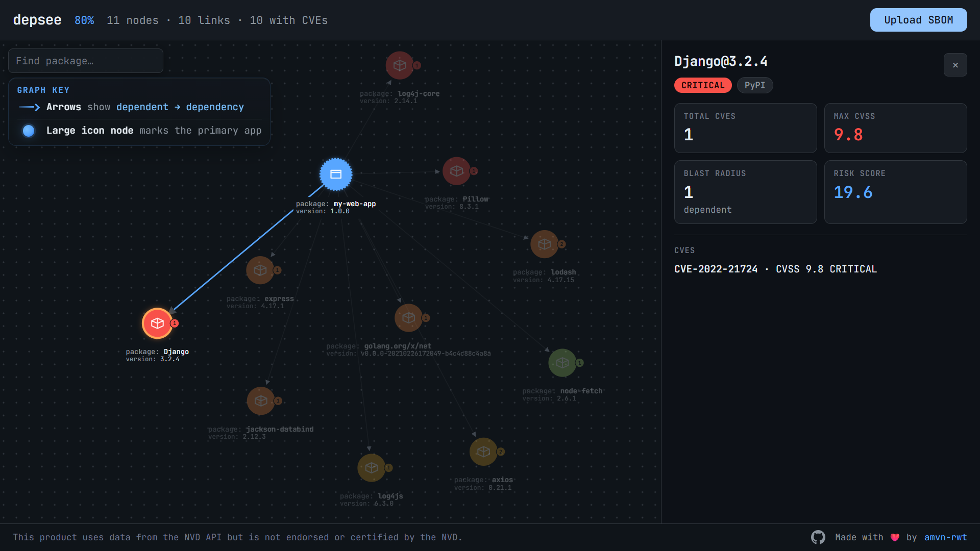Screen dimensions: 980x551
Task: Click the Upload SBOM button
Action: [x=918, y=20]
